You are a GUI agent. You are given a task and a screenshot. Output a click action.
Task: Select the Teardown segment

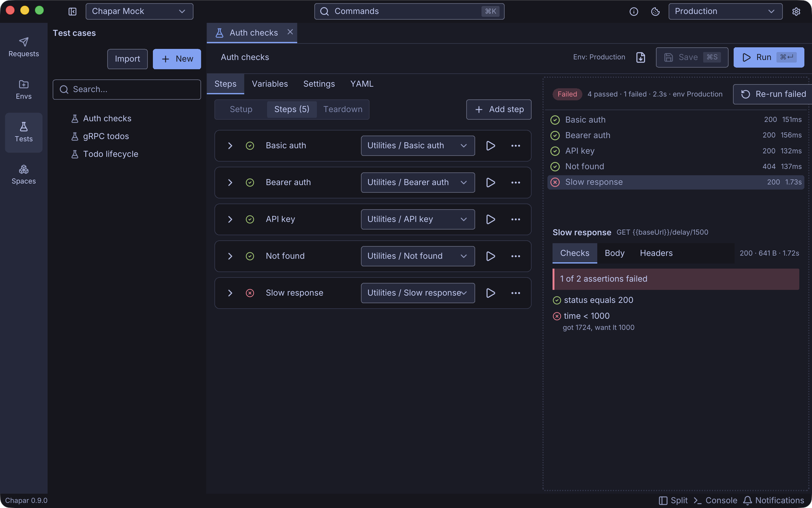coord(343,109)
